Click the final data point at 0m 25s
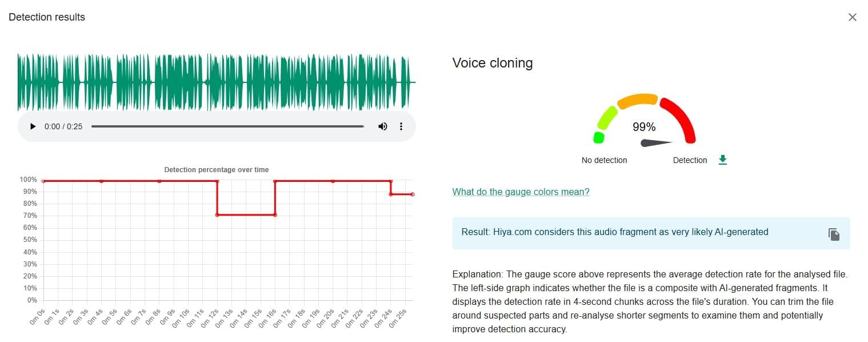Image resolution: width=868 pixels, height=342 pixels. tap(412, 194)
